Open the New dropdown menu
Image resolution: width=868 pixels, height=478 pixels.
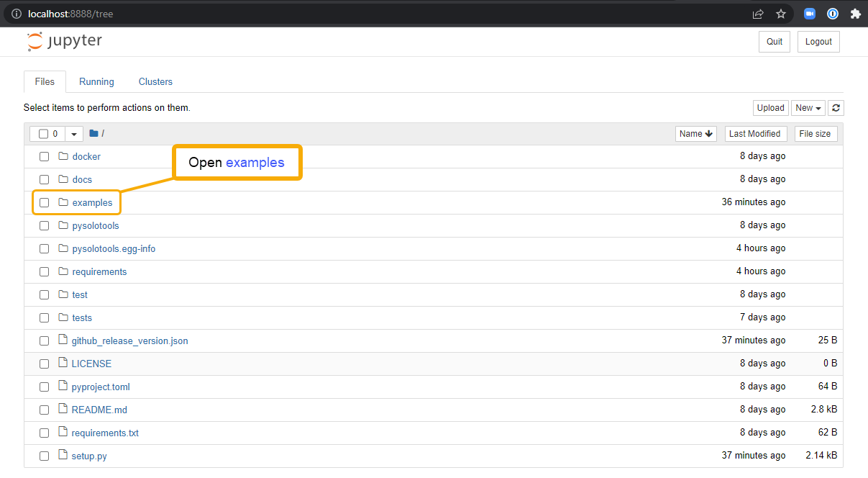click(x=808, y=108)
